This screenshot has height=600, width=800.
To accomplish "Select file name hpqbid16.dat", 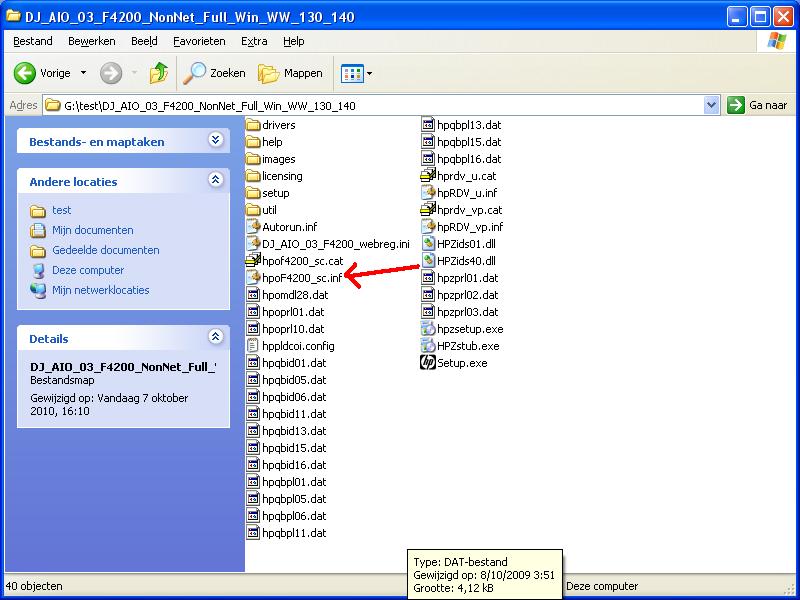I will pyautogui.click(x=294, y=465).
